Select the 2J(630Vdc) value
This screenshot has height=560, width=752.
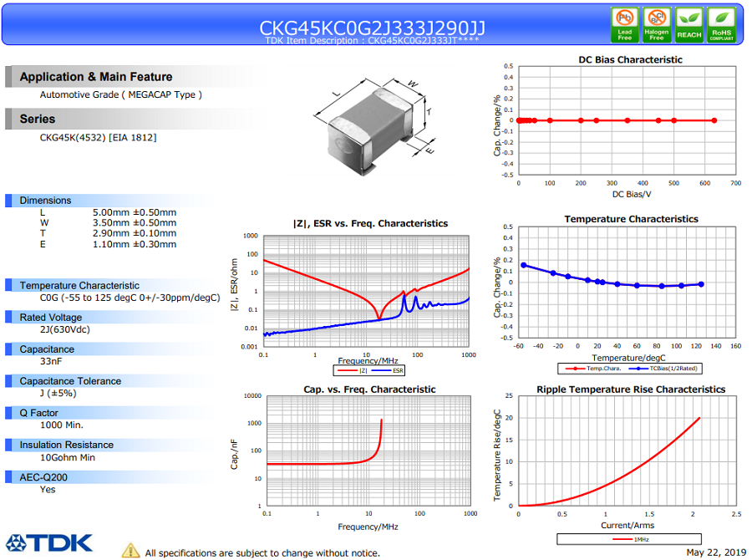(x=64, y=329)
